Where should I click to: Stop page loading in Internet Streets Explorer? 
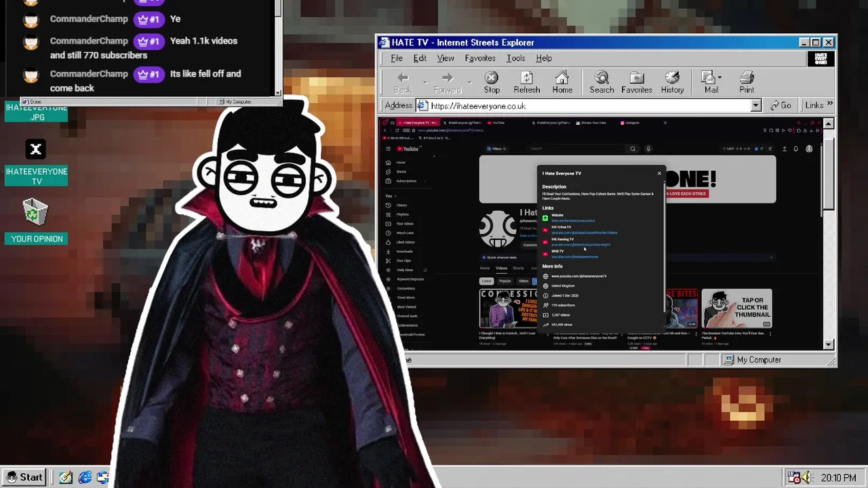(x=492, y=83)
